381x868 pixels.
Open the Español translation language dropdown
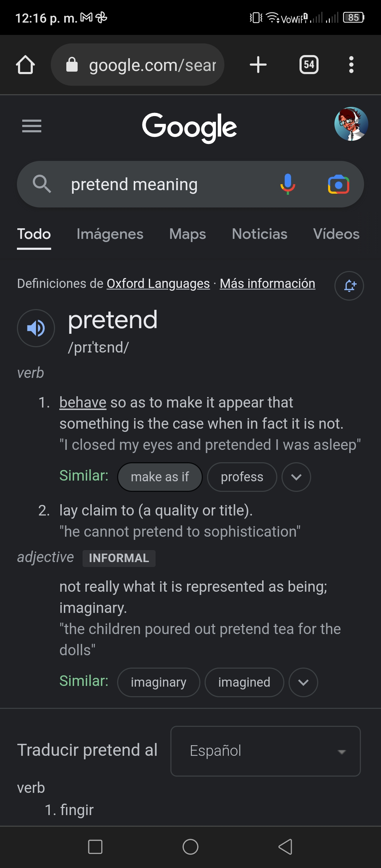(x=266, y=751)
